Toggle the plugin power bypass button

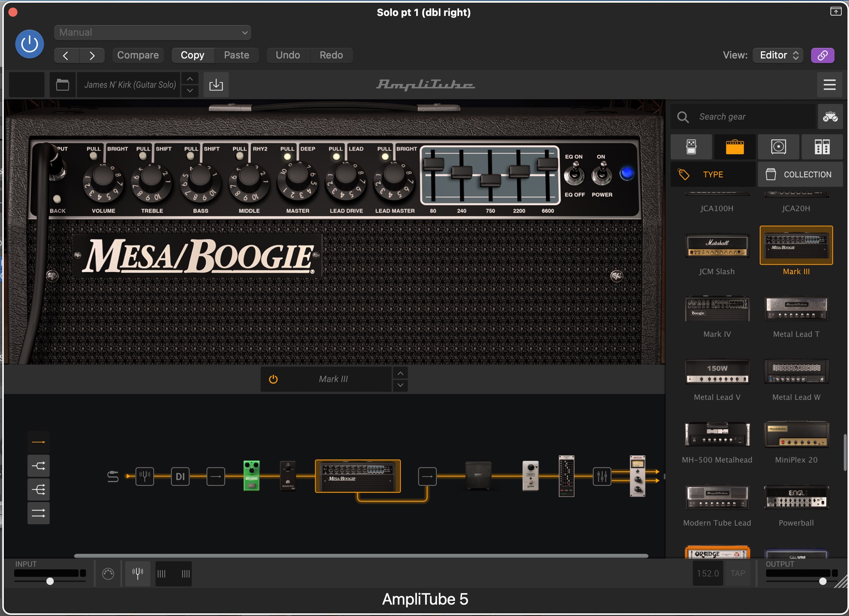coord(30,44)
